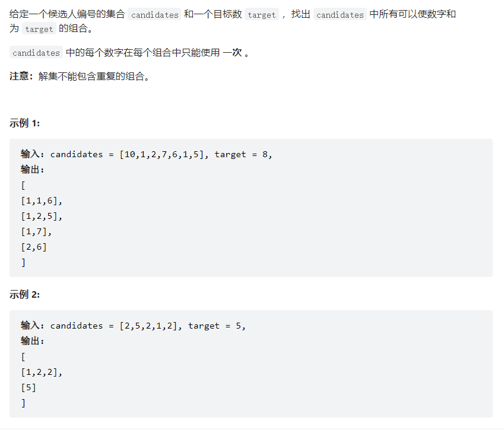Click the 'target' code tag after 和一个目标数
The height and width of the screenshot is (430, 504).
click(262, 15)
